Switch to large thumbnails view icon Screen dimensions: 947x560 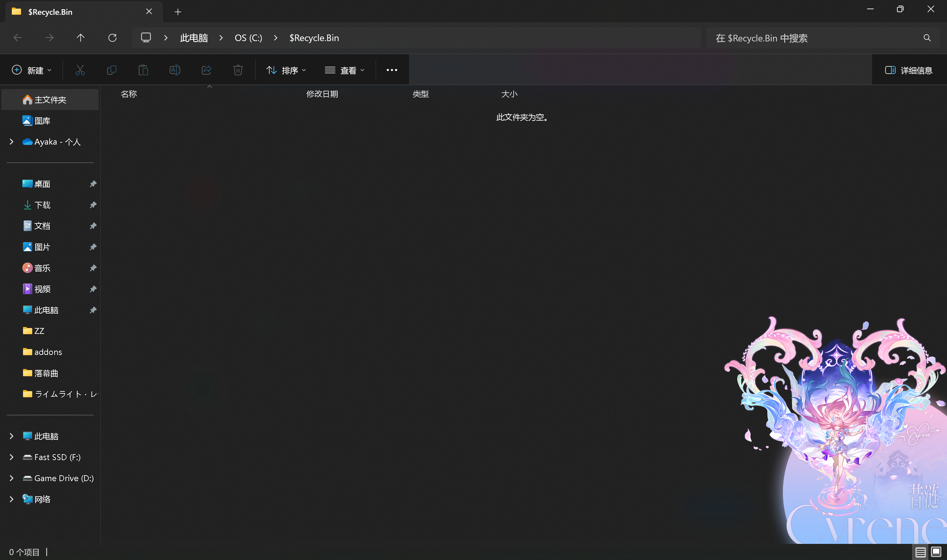tap(936, 552)
